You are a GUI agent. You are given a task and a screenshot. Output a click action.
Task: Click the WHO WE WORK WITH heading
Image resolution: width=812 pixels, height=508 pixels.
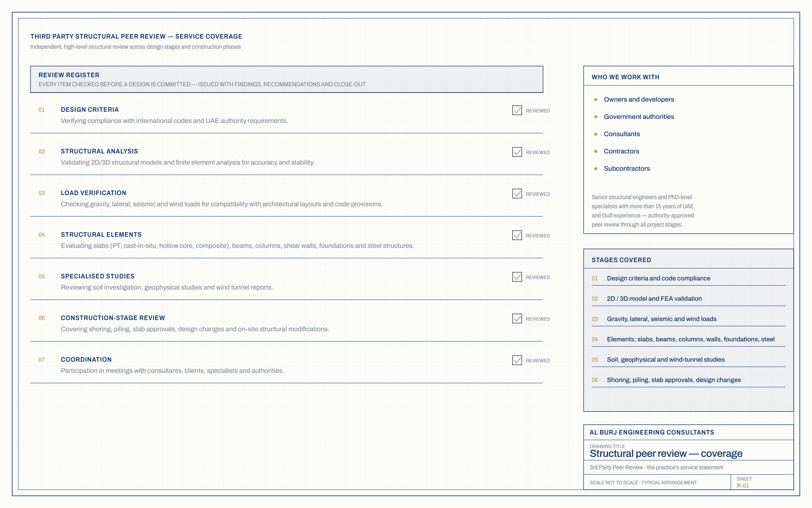coord(626,77)
